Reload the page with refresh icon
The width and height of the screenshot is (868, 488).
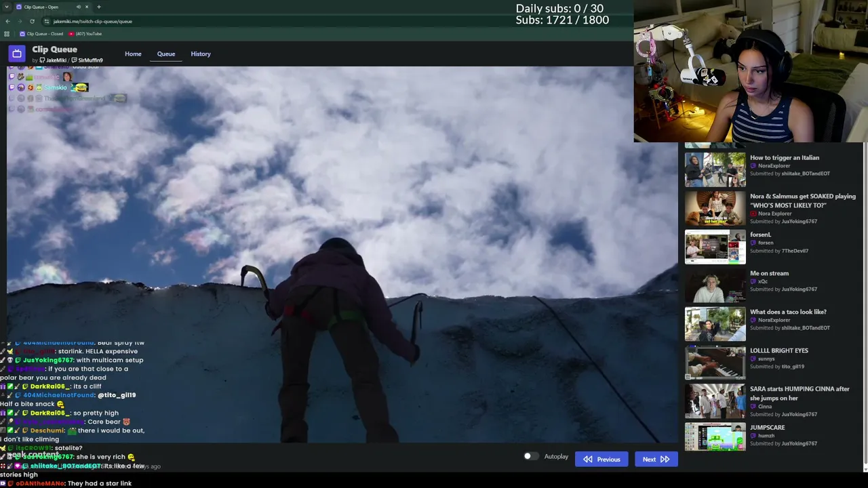click(x=32, y=21)
